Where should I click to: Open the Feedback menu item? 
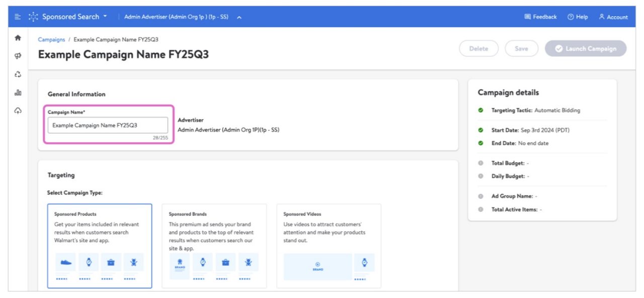[x=541, y=17]
